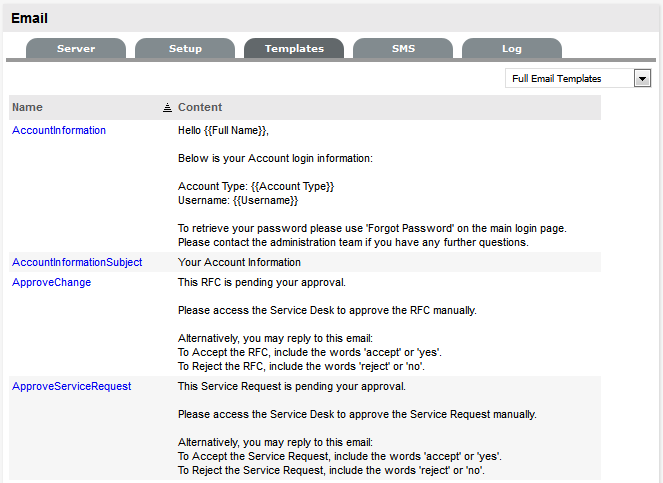Open the Setup tab
This screenshot has width=663, height=483.
click(x=185, y=49)
